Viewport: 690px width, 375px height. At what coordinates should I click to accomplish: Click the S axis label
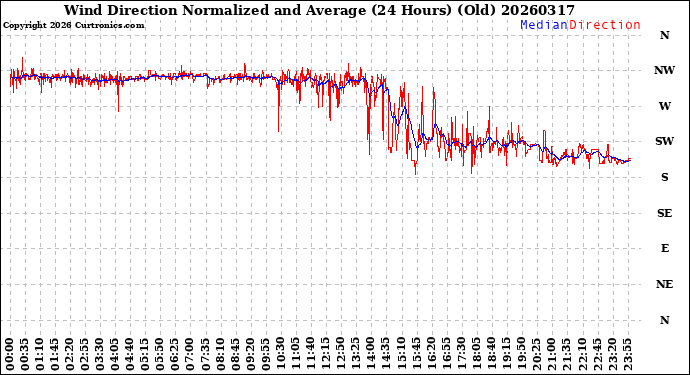pos(664,177)
